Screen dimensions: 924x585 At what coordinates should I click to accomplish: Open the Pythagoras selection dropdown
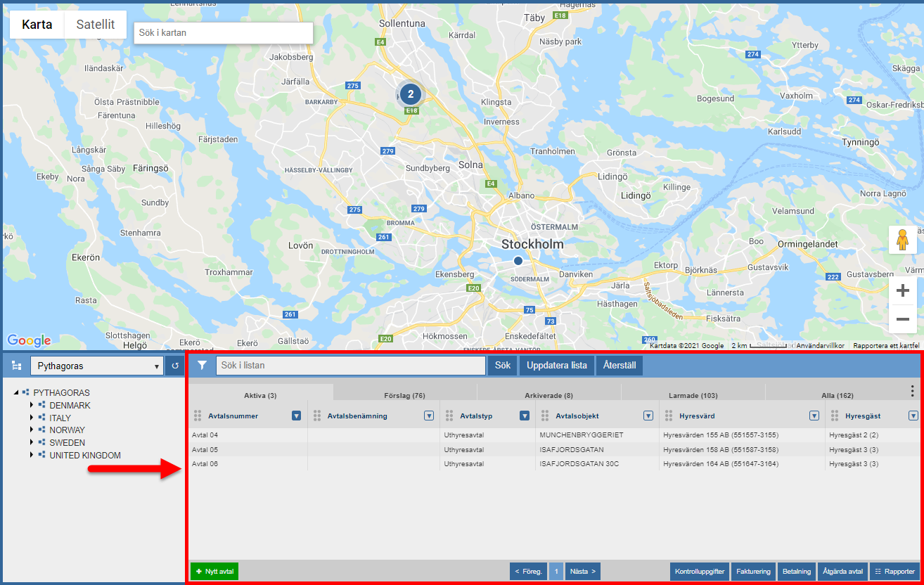click(x=96, y=366)
